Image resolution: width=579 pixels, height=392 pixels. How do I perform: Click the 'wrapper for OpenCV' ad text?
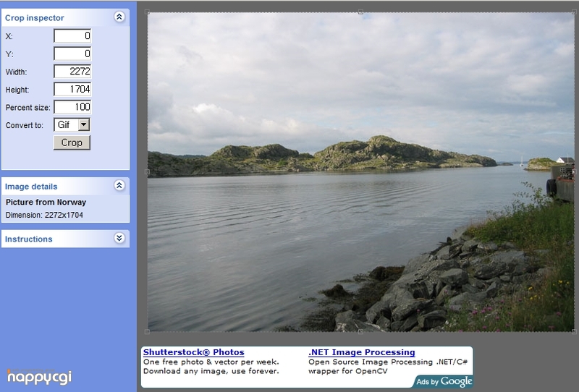click(x=348, y=371)
